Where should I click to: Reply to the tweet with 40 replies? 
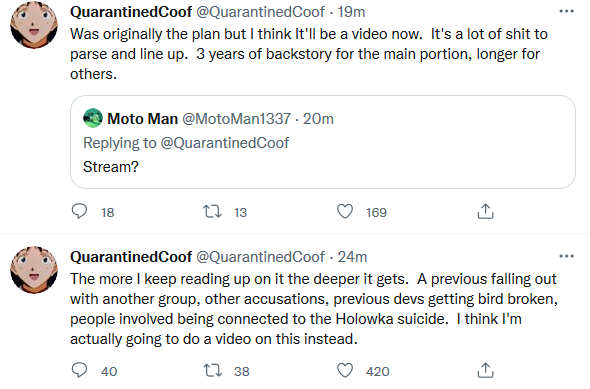79,371
